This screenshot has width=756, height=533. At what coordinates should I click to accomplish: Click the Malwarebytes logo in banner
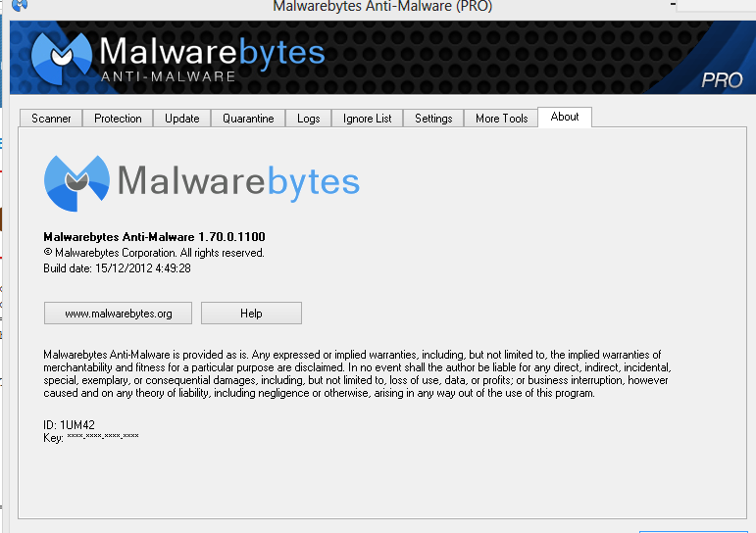(x=178, y=58)
